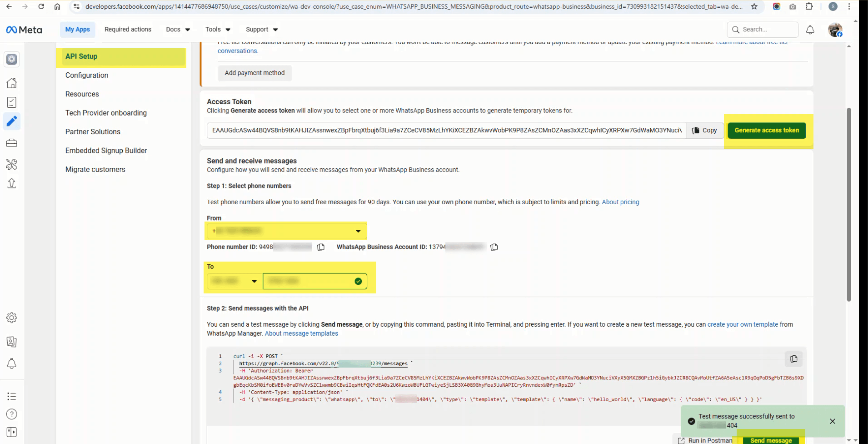868x444 pixels.
Task: Open the app settings toolbox icon
Action: click(x=12, y=142)
